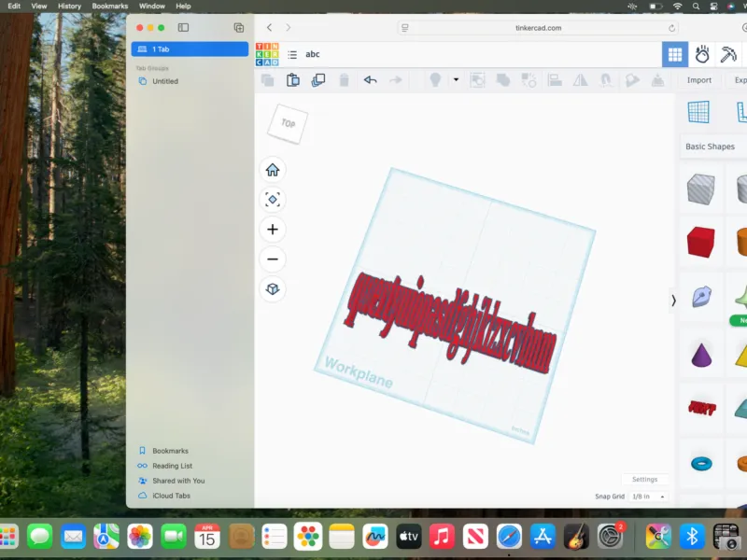Click the Tinkercad logo

267,54
